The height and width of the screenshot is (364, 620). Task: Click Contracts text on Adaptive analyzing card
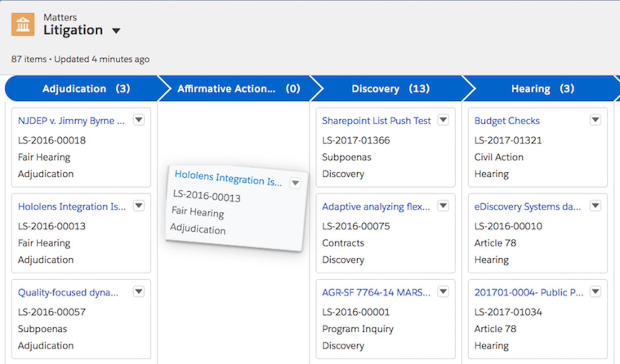coord(343,243)
